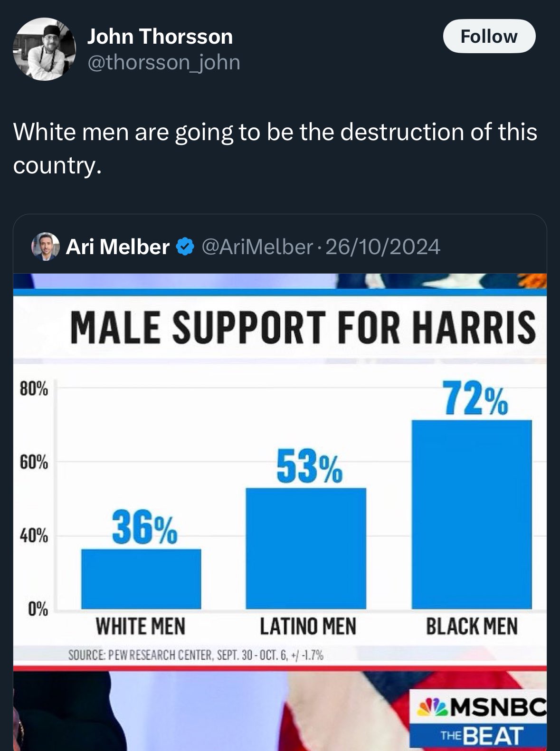Click the blue verified checkmark badge
The image size is (560, 751).
185,247
